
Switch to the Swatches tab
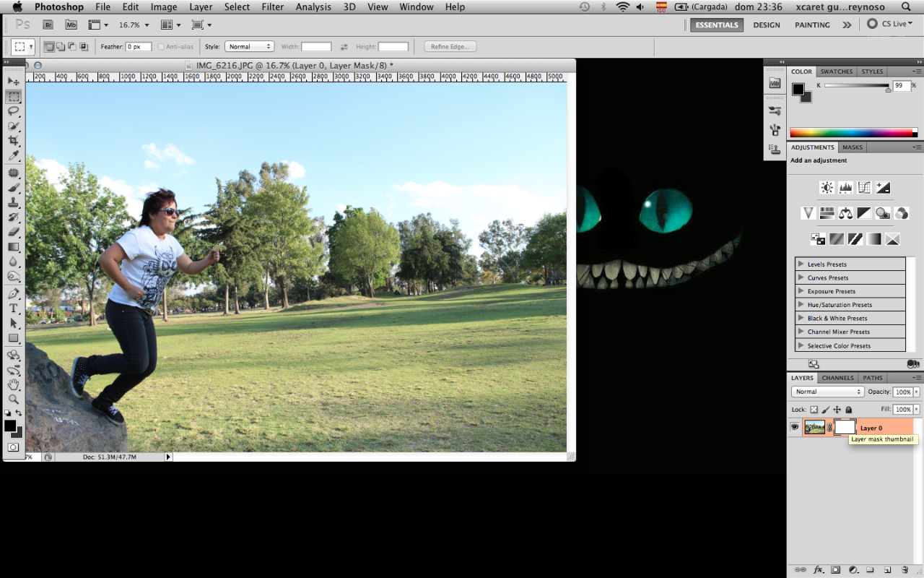837,72
